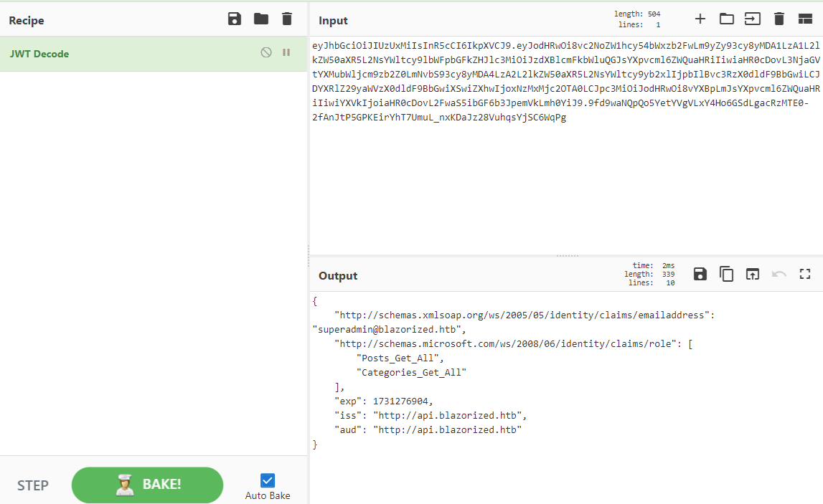Viewport: 823px width, 504px height.
Task: Select the JWT Decode operation in the recipe
Action: tap(108, 53)
